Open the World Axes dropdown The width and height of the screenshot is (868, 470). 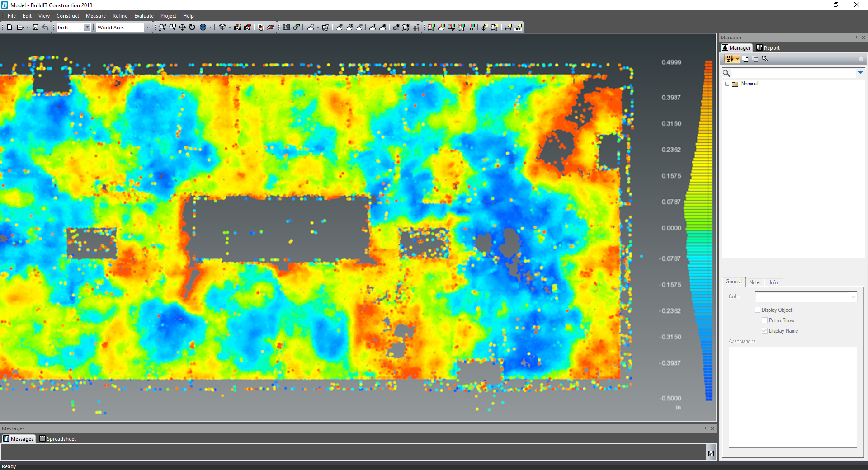(x=147, y=28)
